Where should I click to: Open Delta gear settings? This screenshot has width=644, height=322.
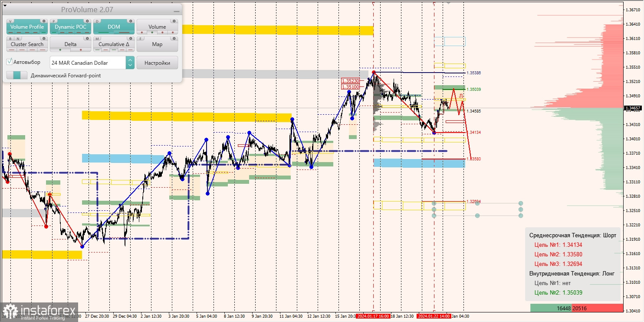[x=87, y=38]
